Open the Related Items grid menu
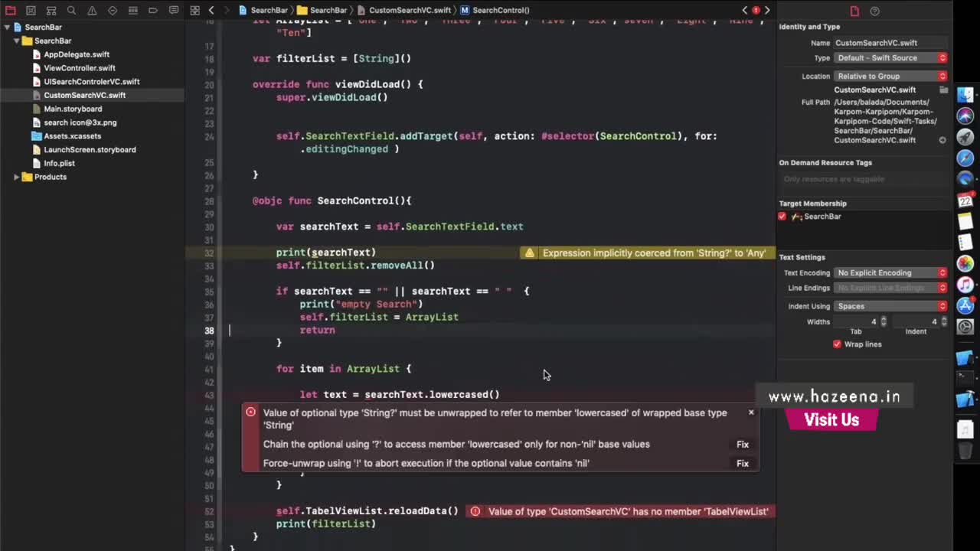Screen dimensions: 980x551 pyautogui.click(x=194, y=10)
